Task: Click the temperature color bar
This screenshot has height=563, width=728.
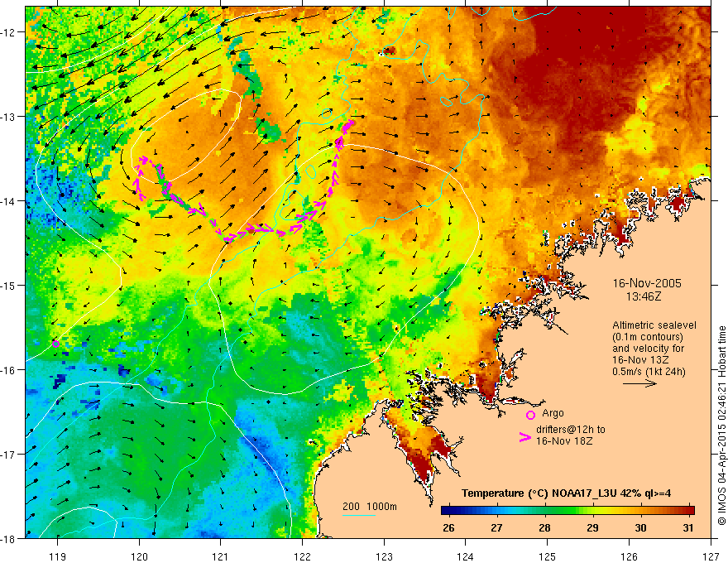Action: tap(568, 510)
